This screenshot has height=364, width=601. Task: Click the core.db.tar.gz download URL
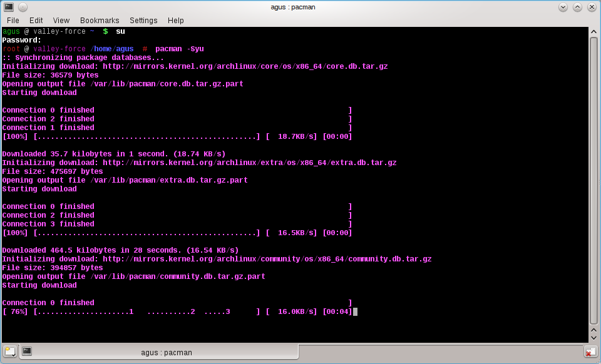245,66
